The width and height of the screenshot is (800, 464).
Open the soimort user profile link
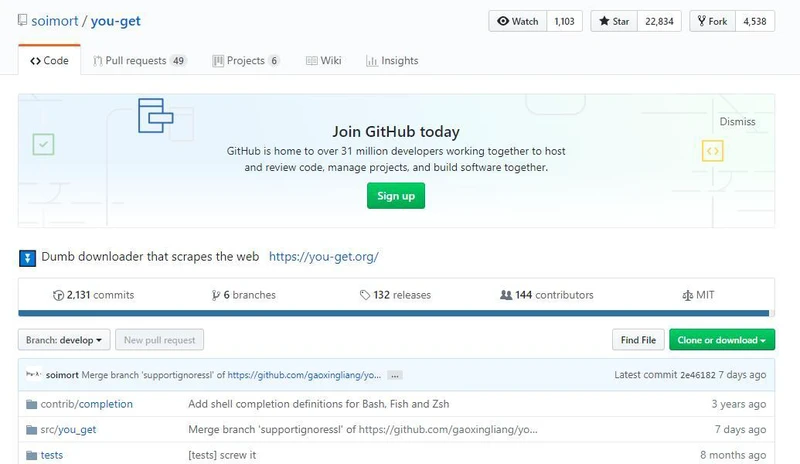click(55, 21)
